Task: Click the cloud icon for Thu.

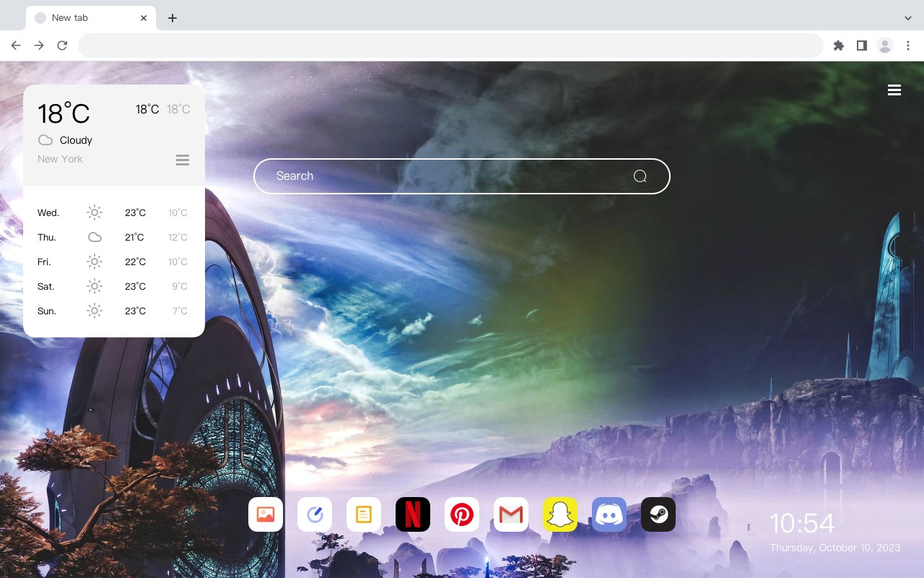Action: 95,237
